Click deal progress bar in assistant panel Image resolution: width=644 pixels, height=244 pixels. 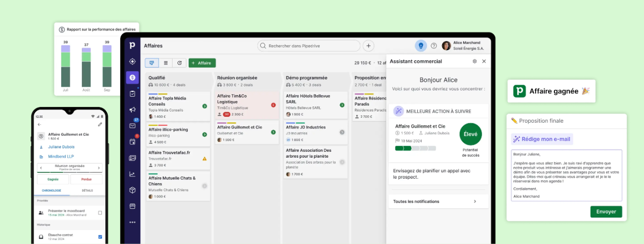click(415, 148)
